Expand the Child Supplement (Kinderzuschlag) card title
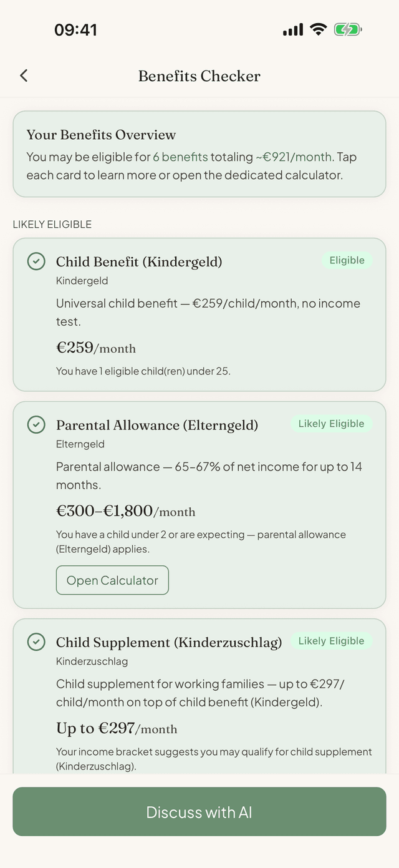 169,643
